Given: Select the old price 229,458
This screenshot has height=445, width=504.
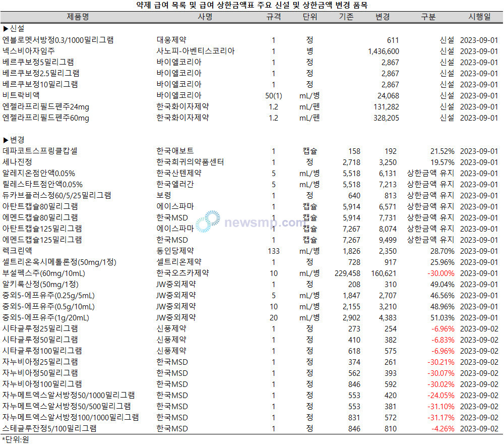Looking at the screenshot, I should point(347,273).
